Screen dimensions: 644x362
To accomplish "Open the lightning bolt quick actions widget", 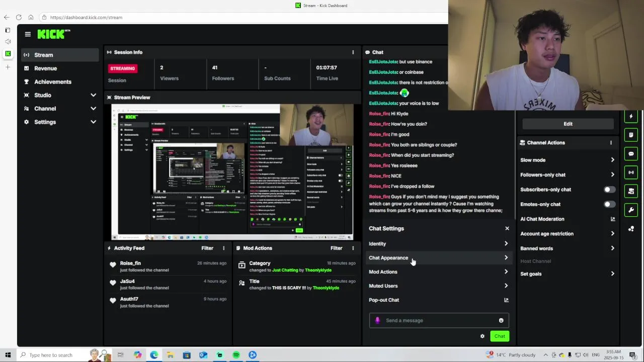I will [x=631, y=117].
